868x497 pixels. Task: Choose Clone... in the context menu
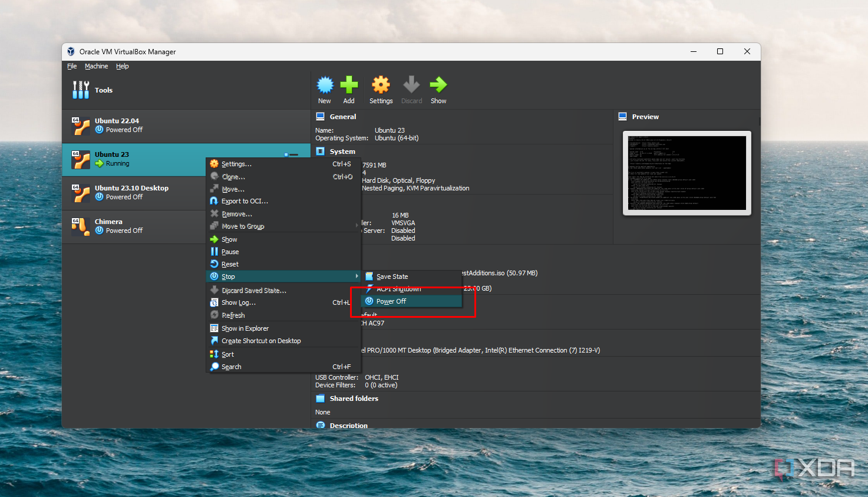click(283, 177)
